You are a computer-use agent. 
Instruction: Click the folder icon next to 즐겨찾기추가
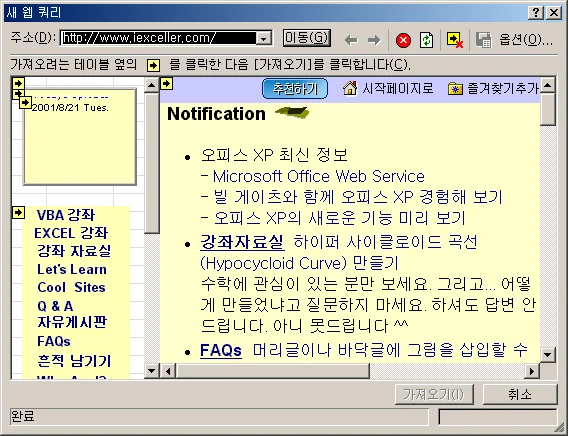pos(455,88)
